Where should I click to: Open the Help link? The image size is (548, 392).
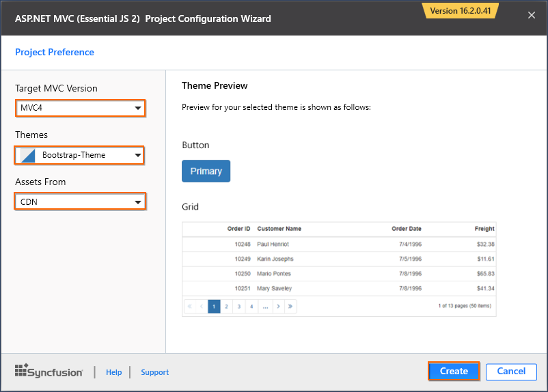pos(113,372)
